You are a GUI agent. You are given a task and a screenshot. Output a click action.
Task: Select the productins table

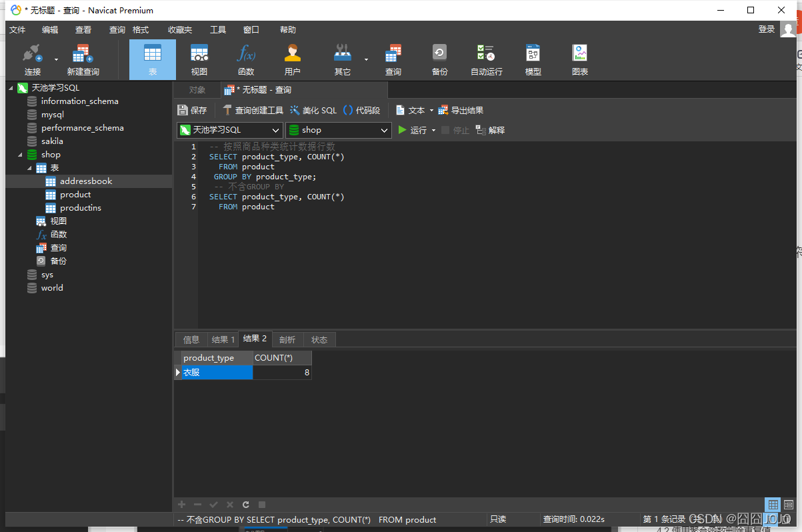[x=80, y=208]
